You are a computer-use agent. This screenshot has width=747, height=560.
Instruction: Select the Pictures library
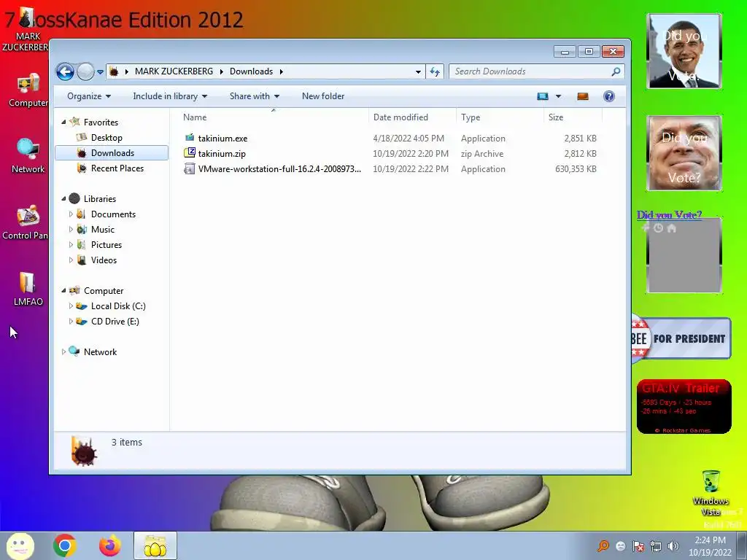click(x=107, y=245)
